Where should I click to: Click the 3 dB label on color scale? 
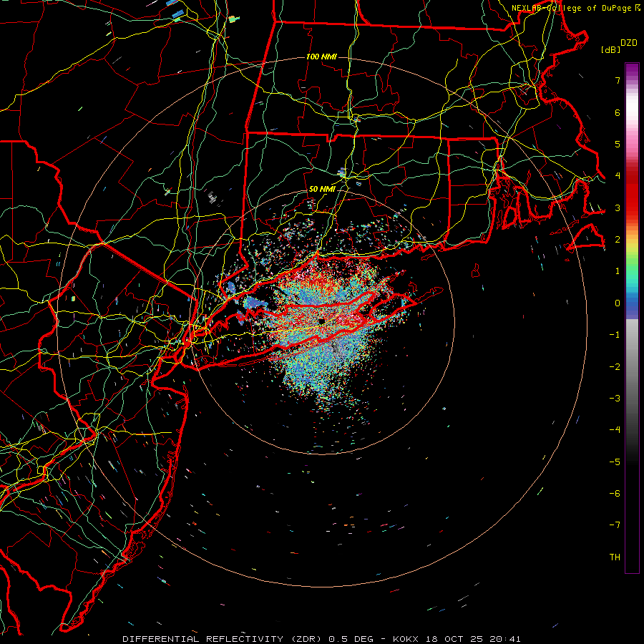click(x=618, y=208)
